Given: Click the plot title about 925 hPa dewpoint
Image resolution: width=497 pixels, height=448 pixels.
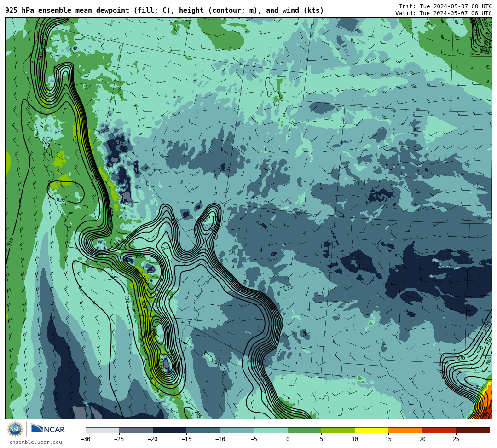Looking at the screenshot, I should (x=164, y=11).
